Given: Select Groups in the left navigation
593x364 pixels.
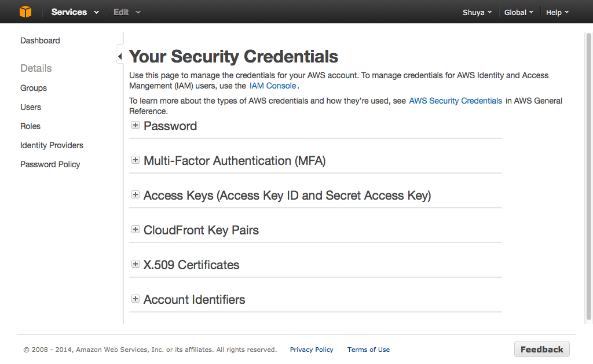Looking at the screenshot, I should [x=34, y=88].
